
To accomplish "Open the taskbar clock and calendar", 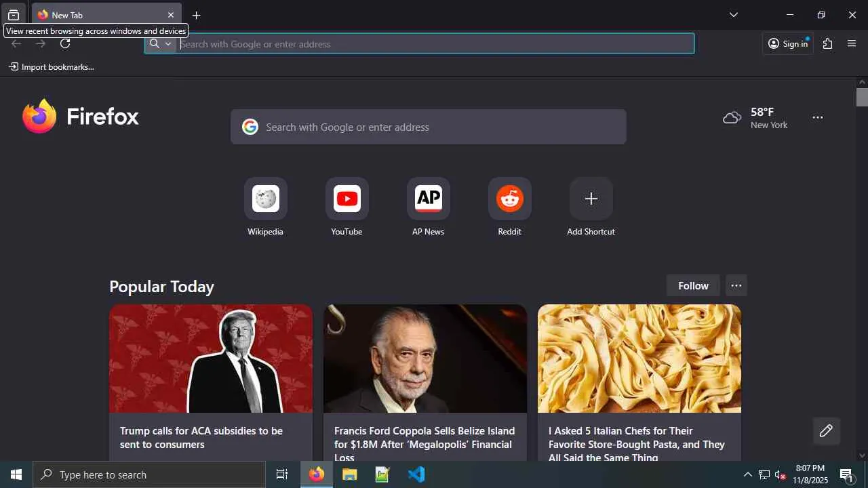I will [x=810, y=474].
